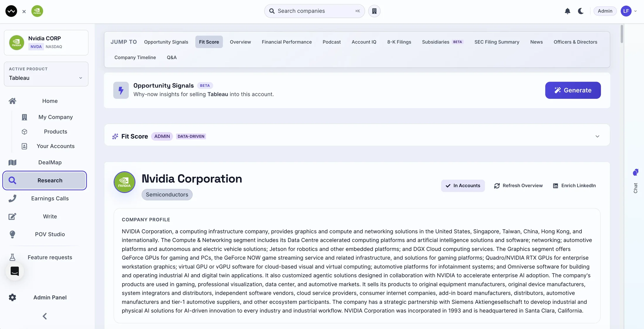Viewport: 644px width, 329px height.
Task: Jump to Officers & Directors
Action: click(575, 42)
